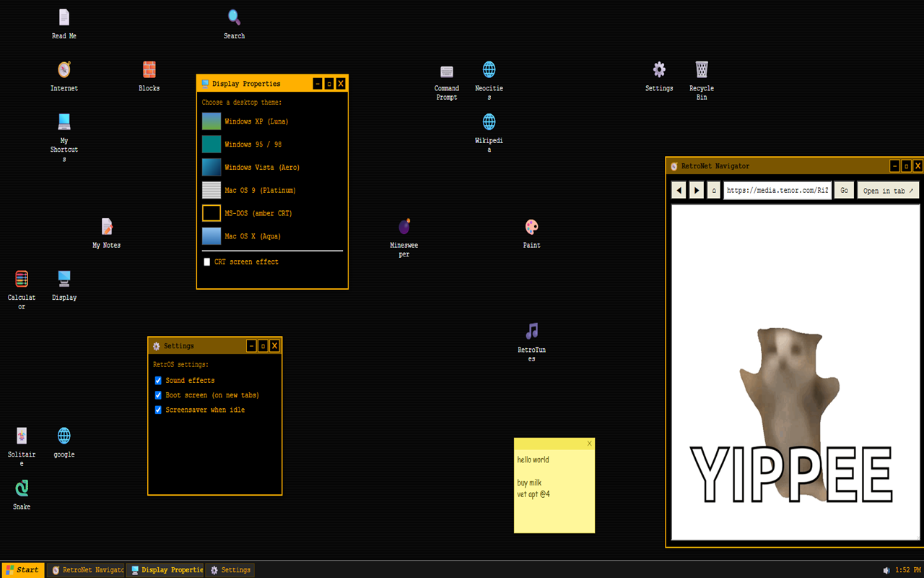This screenshot has height=578, width=924.
Task: Launch the Minesweeper desktop icon
Action: click(x=404, y=238)
